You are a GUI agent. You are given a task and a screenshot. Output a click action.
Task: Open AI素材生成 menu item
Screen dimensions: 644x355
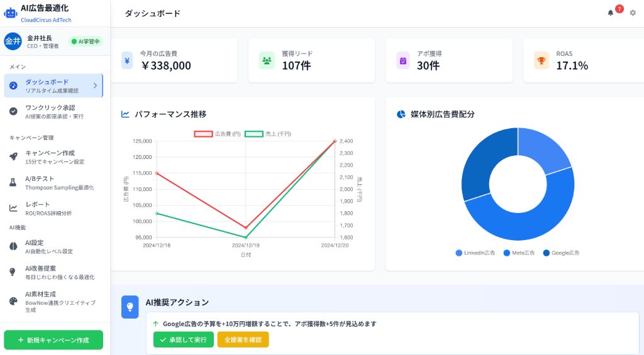53,301
